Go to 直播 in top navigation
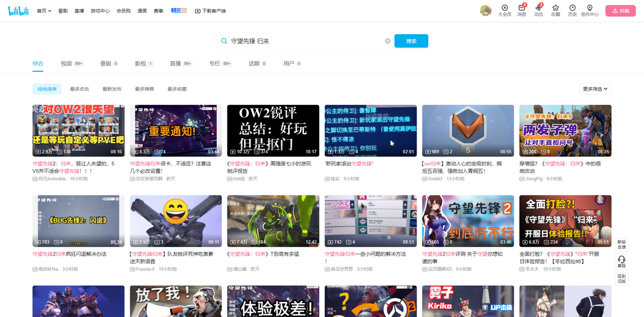Image resolution: width=644 pixels, height=317 pixels. (79, 11)
